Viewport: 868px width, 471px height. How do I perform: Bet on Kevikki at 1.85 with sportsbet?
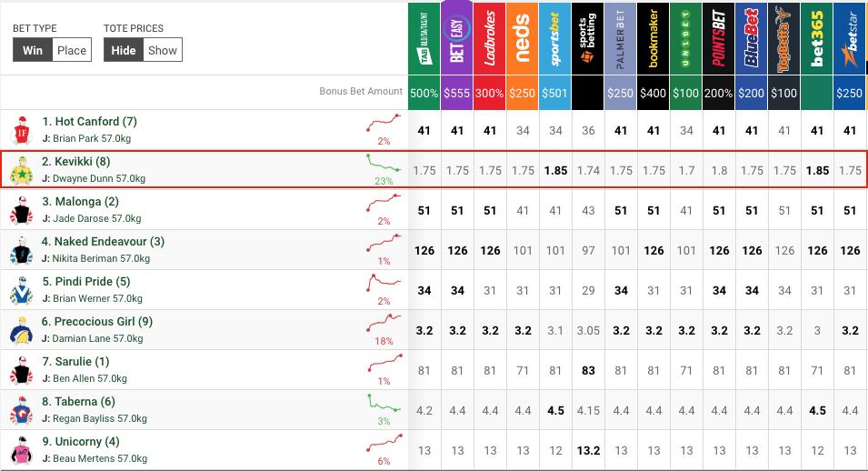[555, 171]
